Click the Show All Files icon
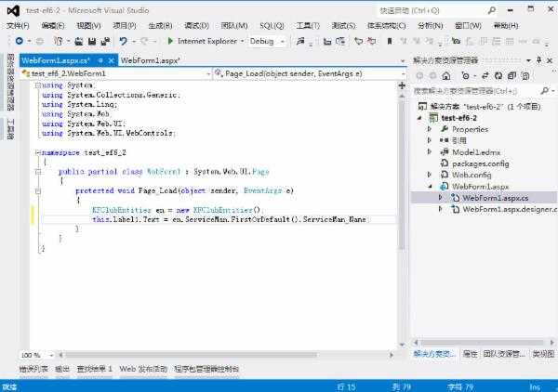This screenshot has height=392, width=558. coord(525,75)
